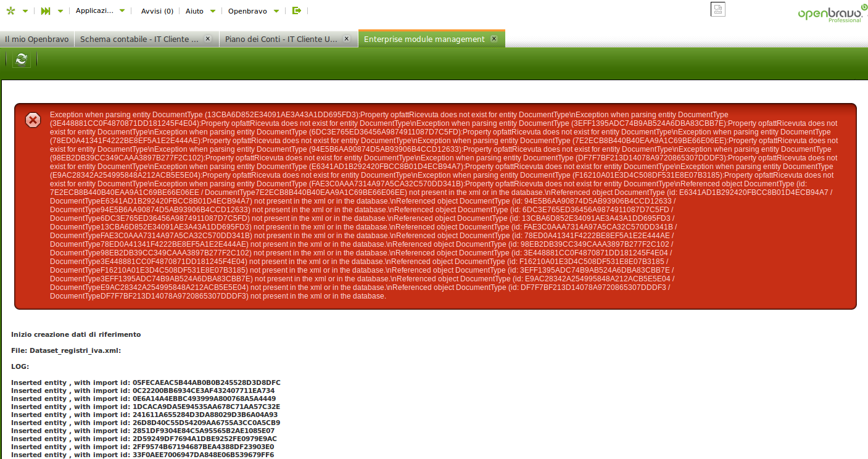Open the Quick Launch skip-forward icon
The height and width of the screenshot is (459, 868).
click(46, 11)
